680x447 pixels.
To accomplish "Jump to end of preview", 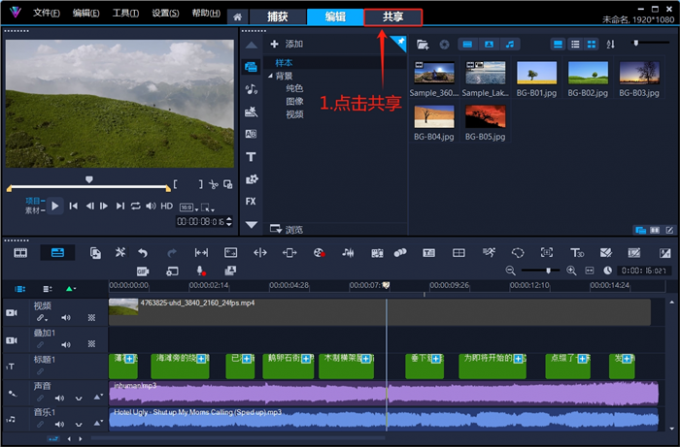I will (120, 206).
